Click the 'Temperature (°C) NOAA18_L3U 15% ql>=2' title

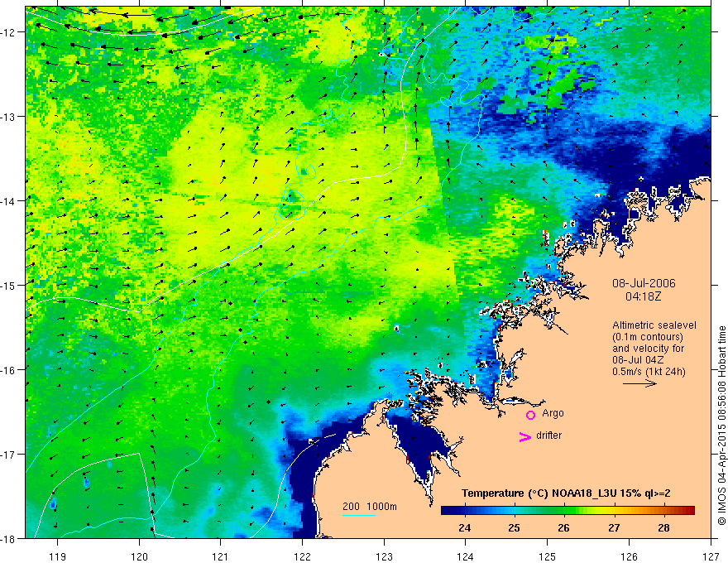(566, 493)
